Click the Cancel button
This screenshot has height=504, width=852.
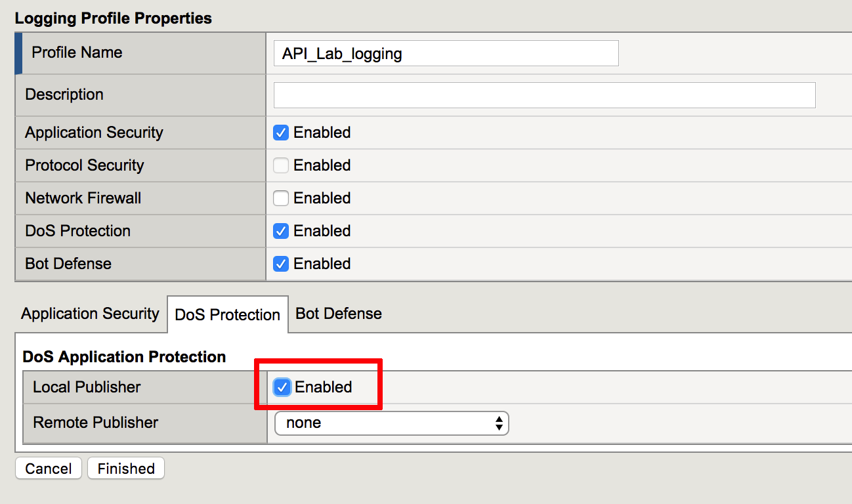tap(49, 469)
